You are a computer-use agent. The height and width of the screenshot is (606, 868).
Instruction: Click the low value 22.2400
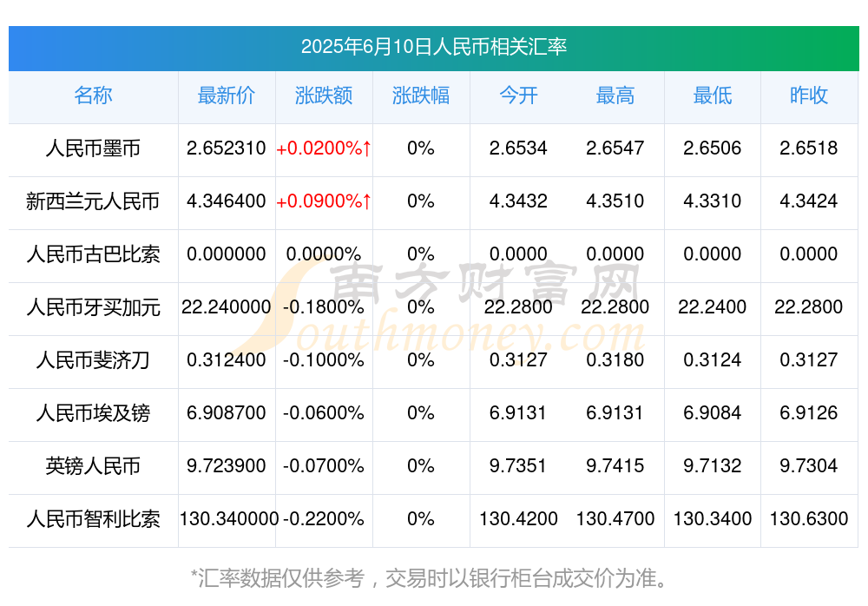pyautogui.click(x=713, y=306)
